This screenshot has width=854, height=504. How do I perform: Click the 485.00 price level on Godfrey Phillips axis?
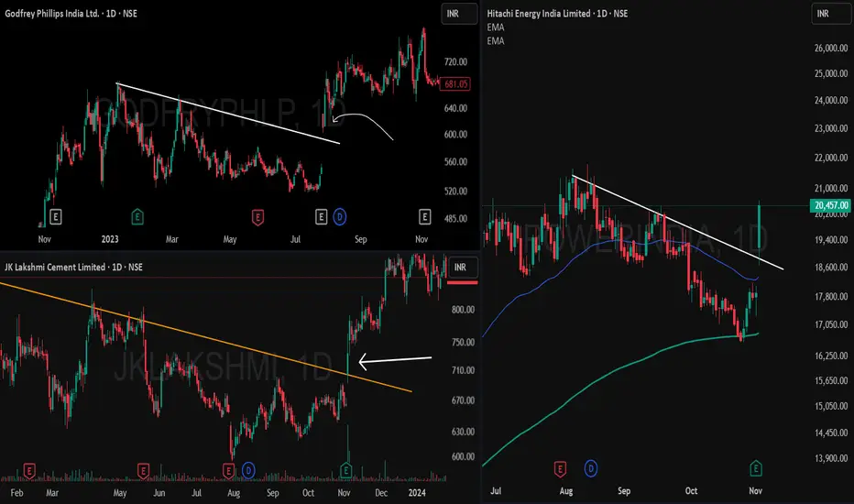pos(456,218)
